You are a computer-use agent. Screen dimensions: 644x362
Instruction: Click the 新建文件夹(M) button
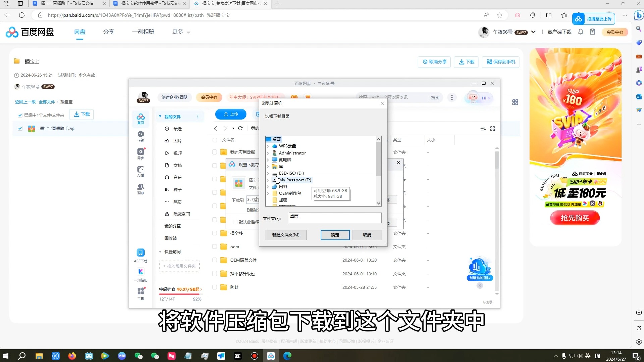285,235
